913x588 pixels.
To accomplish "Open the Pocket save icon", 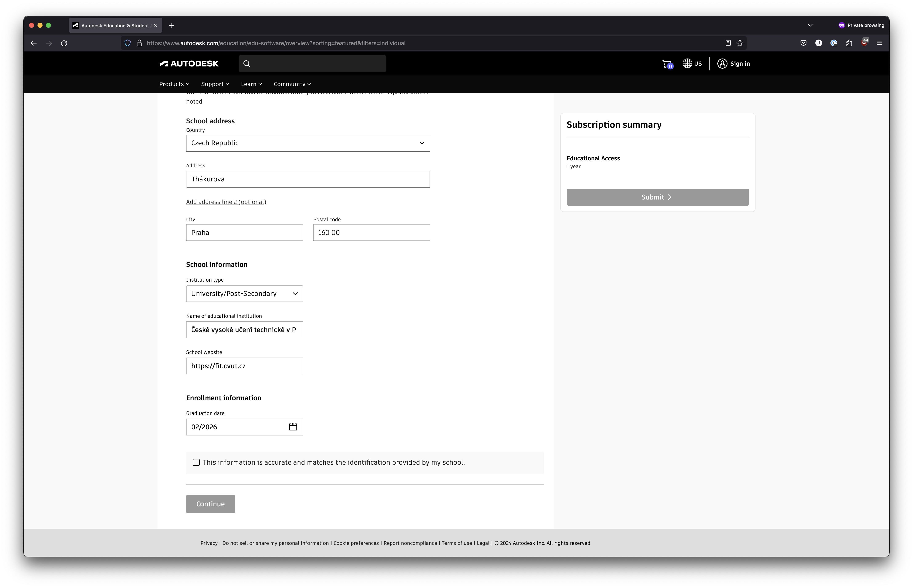I will coord(803,43).
